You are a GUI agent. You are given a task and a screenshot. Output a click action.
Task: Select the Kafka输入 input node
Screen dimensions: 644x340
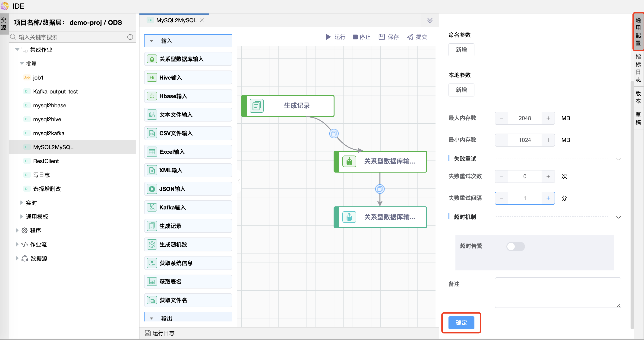(x=188, y=207)
